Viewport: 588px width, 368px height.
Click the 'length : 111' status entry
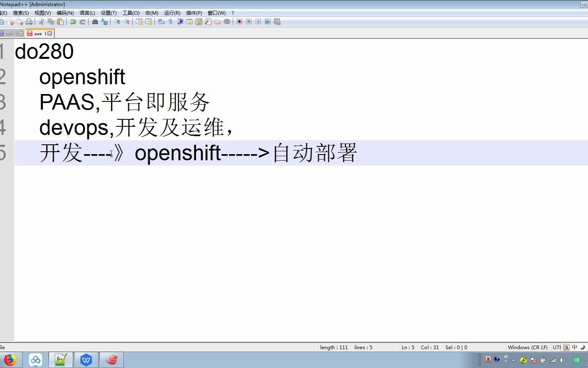point(334,348)
